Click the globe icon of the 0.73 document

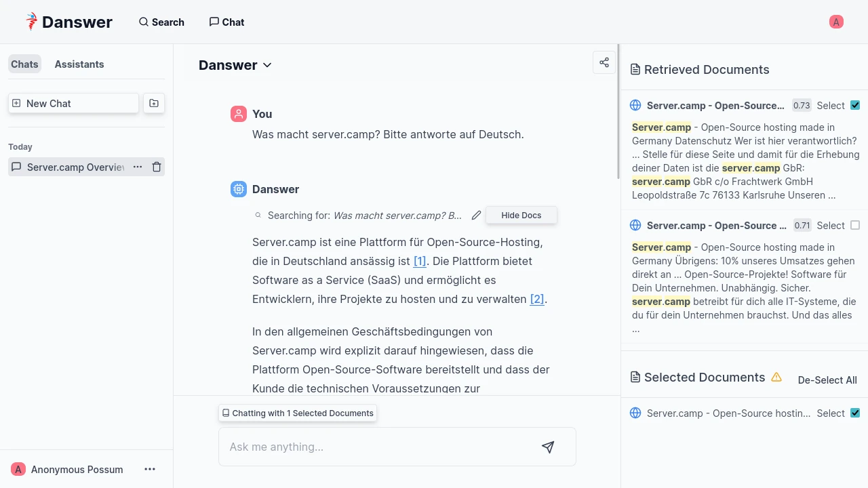click(635, 105)
